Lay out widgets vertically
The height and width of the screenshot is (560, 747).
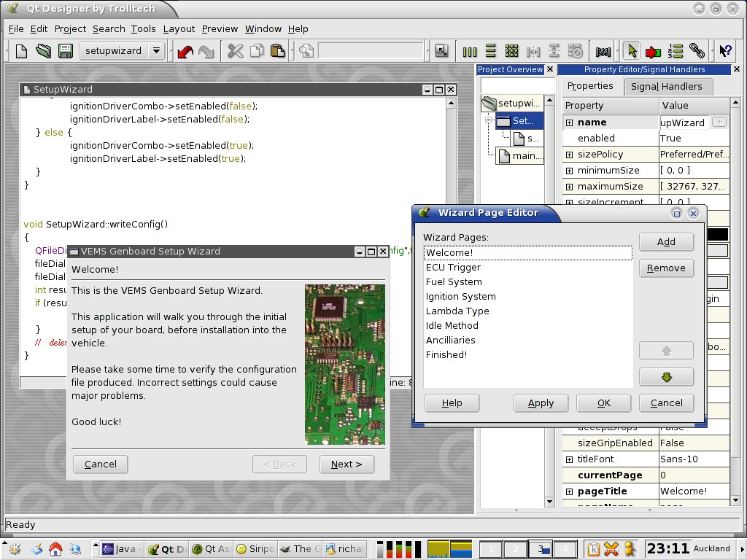tap(491, 50)
